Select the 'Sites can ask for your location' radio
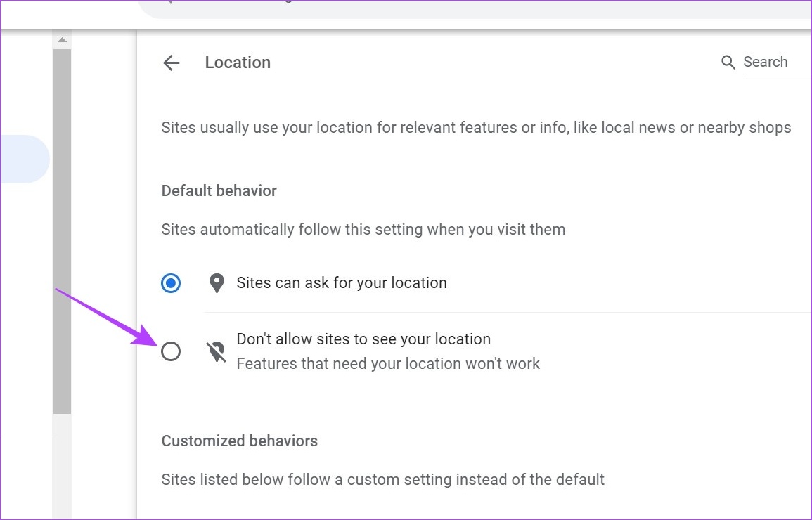812x520 pixels. click(x=170, y=283)
